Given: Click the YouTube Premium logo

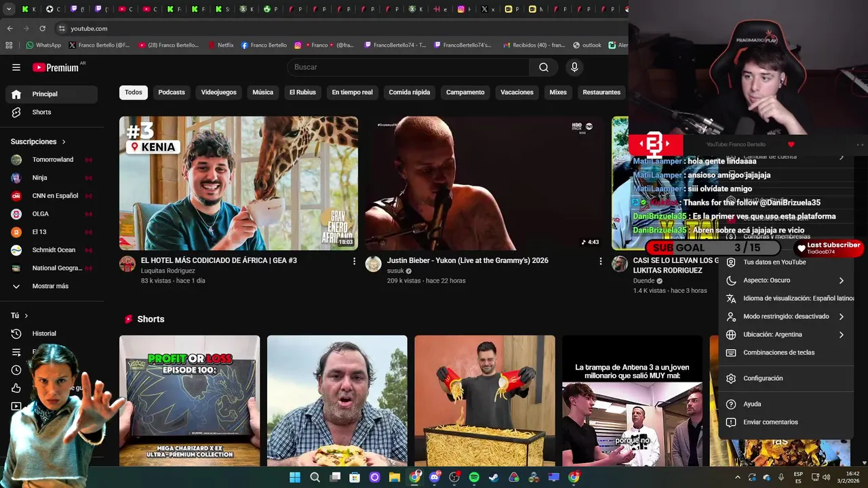Looking at the screenshot, I should [57, 67].
